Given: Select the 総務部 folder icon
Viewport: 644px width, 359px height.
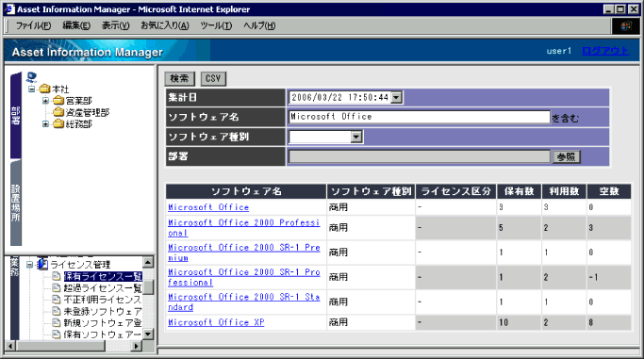Looking at the screenshot, I should click(58, 123).
